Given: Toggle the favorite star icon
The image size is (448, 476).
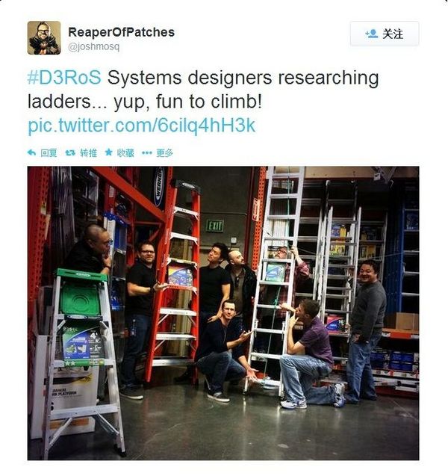Looking at the screenshot, I should [x=108, y=152].
